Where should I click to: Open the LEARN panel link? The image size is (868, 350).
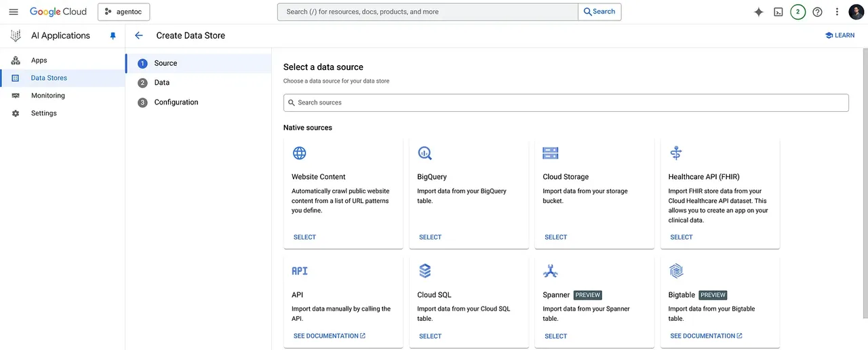[x=840, y=35]
